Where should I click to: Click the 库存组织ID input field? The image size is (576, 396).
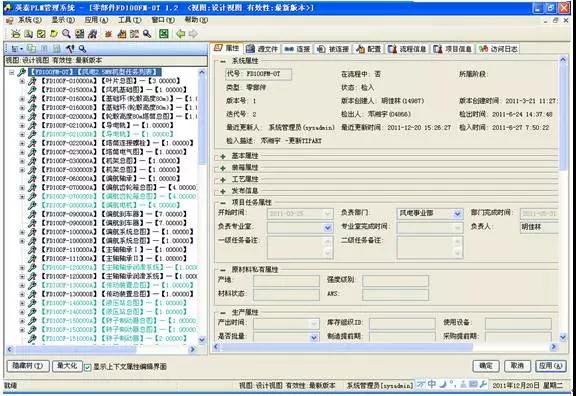(402, 324)
